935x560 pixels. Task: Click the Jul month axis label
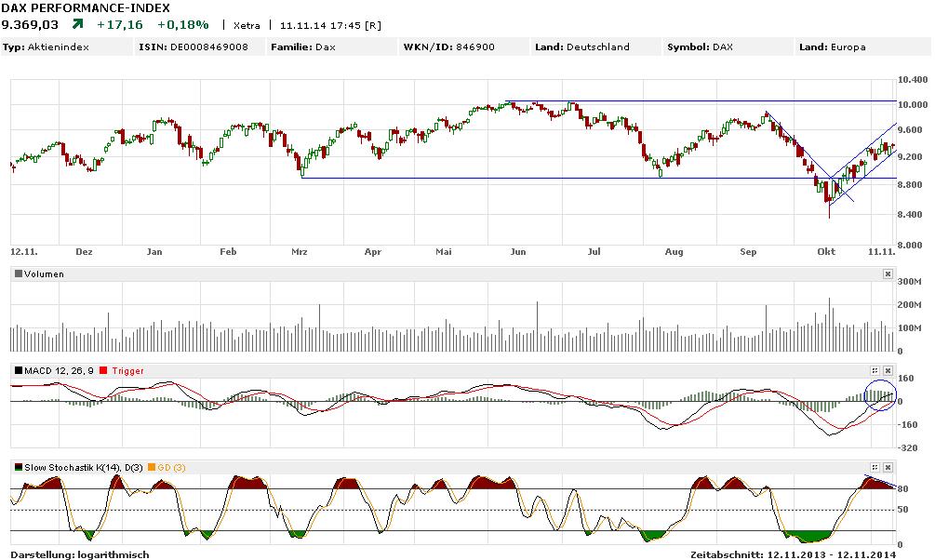[x=594, y=252]
